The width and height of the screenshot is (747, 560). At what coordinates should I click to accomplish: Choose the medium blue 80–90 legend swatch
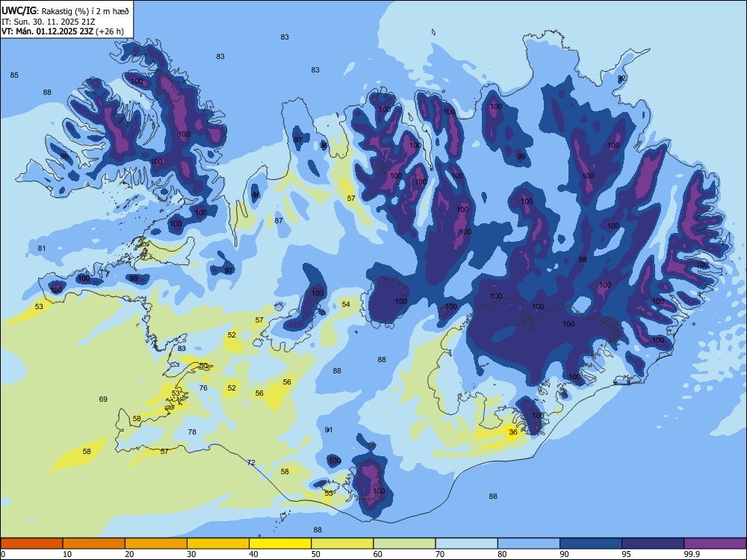click(x=529, y=544)
